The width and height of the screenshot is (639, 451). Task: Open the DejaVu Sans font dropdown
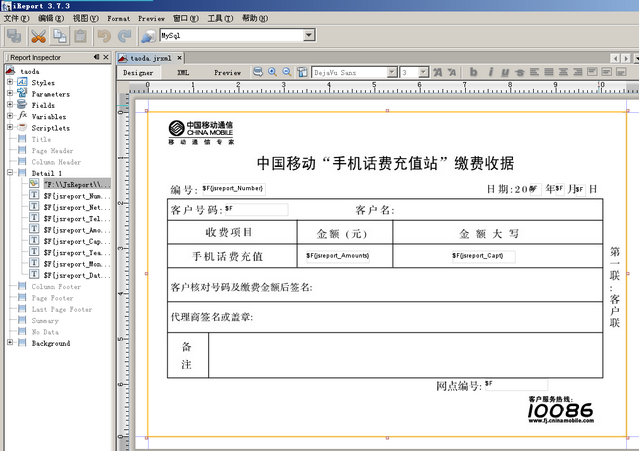[x=392, y=73]
